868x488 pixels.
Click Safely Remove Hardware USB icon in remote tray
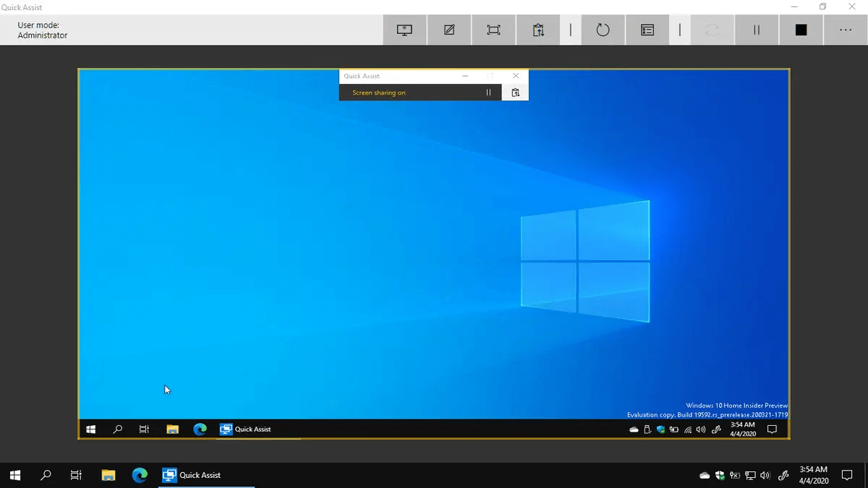click(x=647, y=429)
